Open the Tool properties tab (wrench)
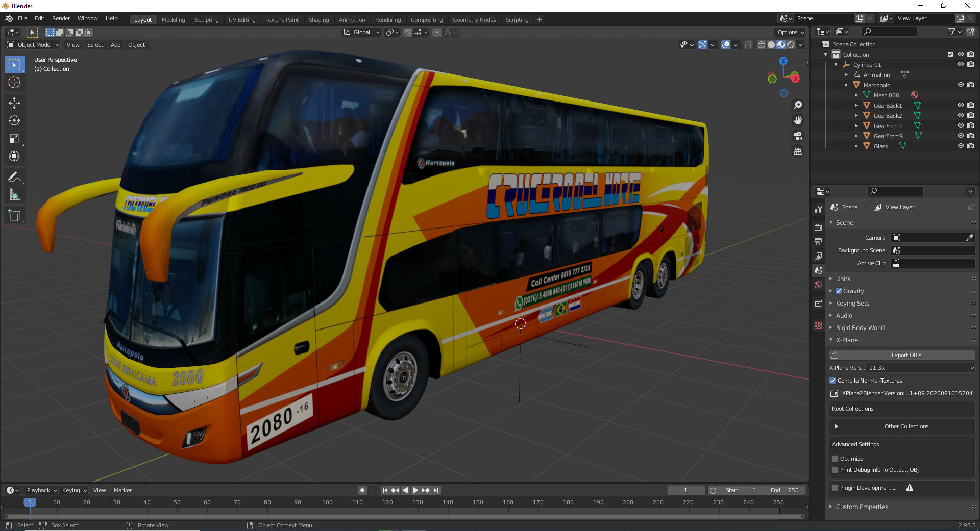The width and height of the screenshot is (980, 531). click(x=818, y=209)
